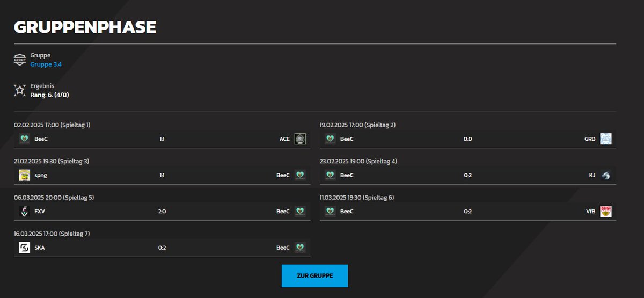Click date 16.03.2025 17:00 (Spieltag 7)

point(52,234)
